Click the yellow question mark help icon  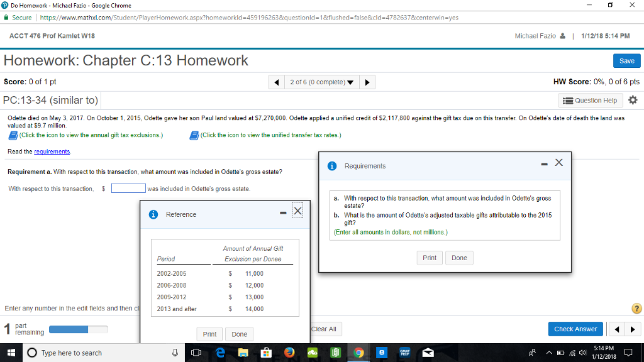point(635,309)
